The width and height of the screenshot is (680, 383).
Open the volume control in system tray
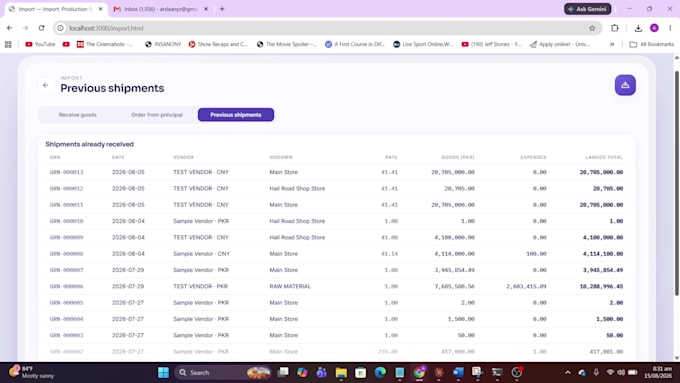(621, 373)
